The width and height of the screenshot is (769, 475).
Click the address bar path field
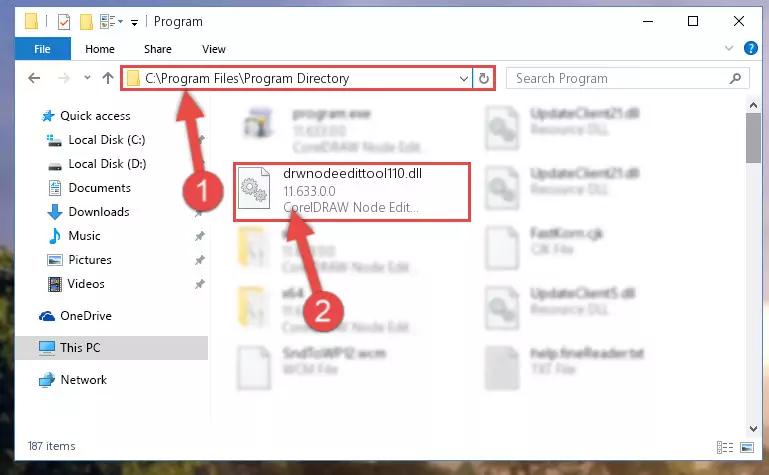click(297, 78)
